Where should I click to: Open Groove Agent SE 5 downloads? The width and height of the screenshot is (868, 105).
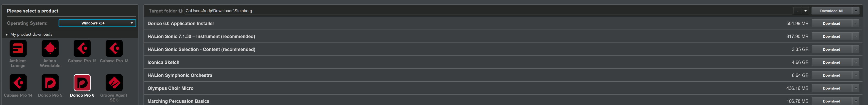pyautogui.click(x=114, y=83)
